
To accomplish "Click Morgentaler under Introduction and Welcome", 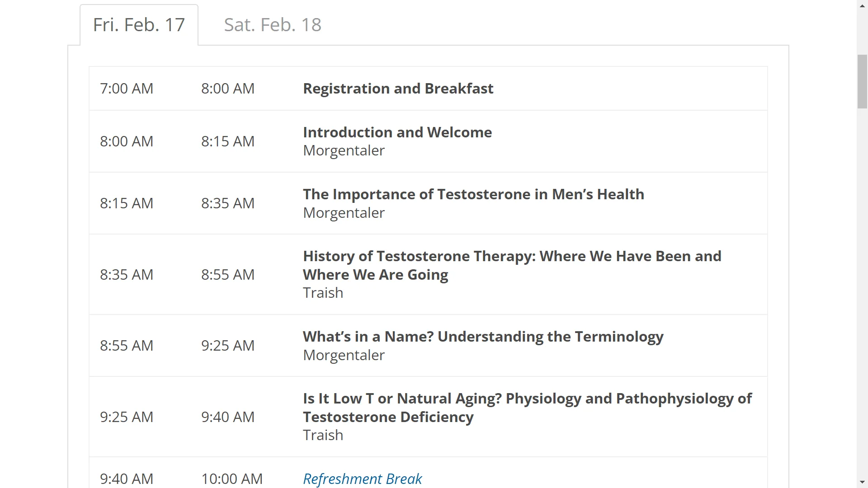I will tap(344, 150).
